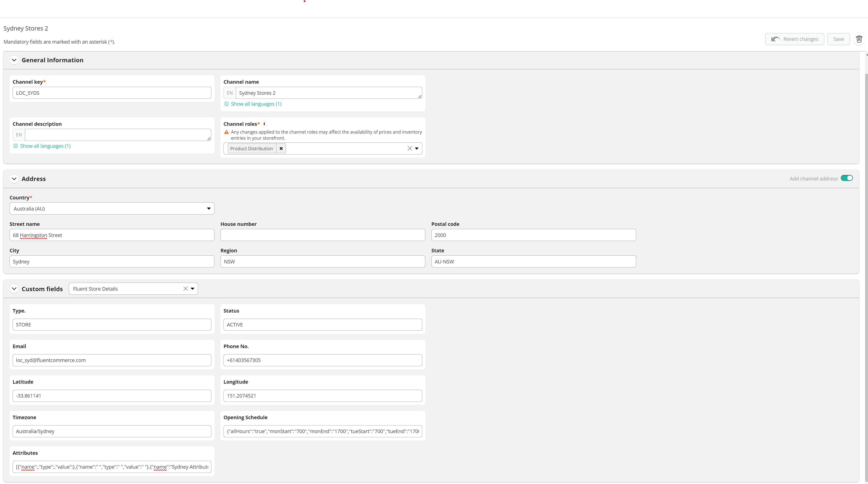Collapse the Custom fields section
The width and height of the screenshot is (868, 484).
point(14,289)
